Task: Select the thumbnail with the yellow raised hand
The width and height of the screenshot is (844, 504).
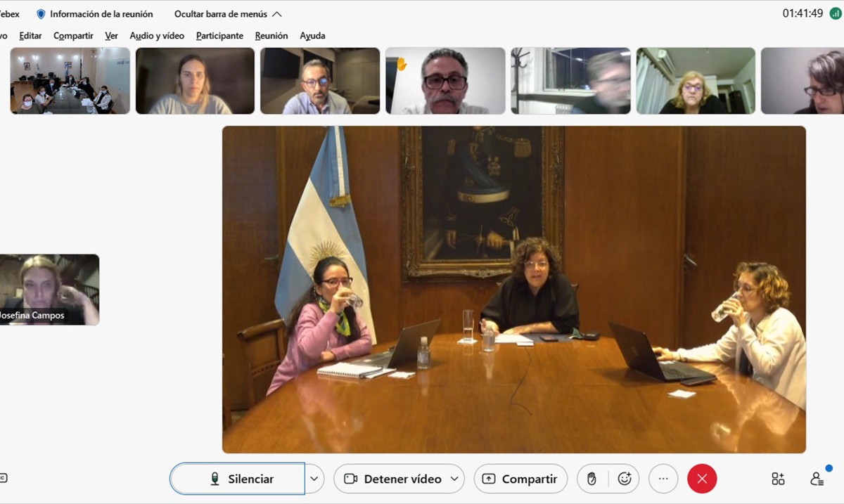Action: click(445, 81)
